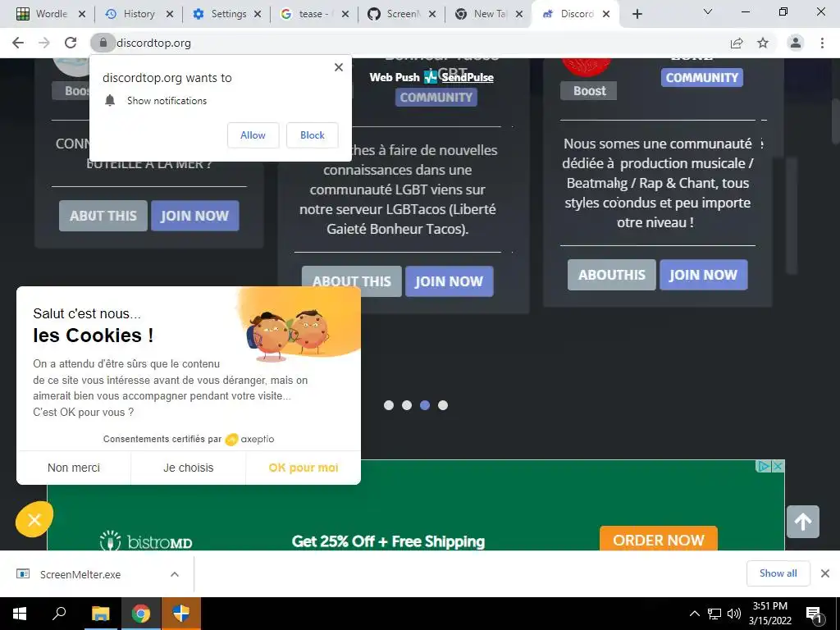840x630 pixels.
Task: Select the first carousel dot
Action: click(x=389, y=405)
